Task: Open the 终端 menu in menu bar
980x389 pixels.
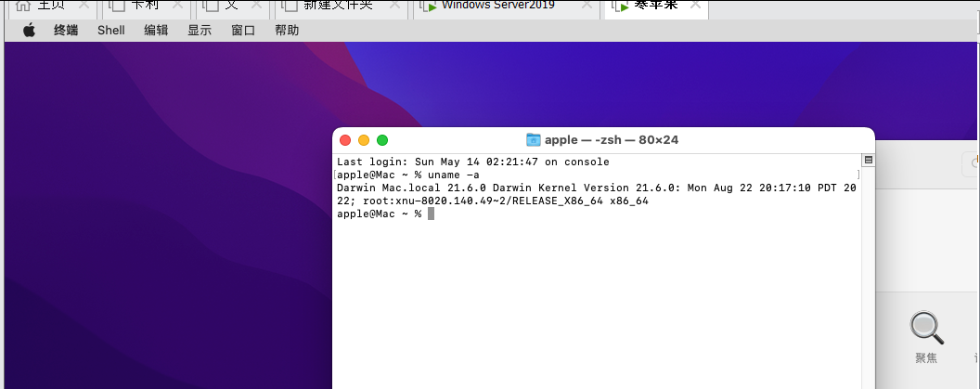Action: coord(66,30)
